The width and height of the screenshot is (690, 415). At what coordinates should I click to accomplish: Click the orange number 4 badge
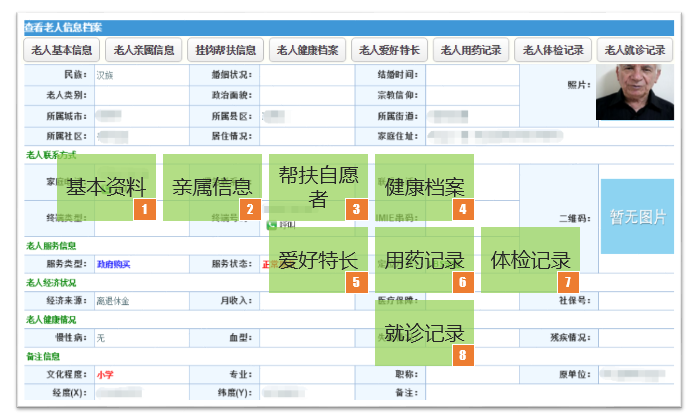point(463,209)
